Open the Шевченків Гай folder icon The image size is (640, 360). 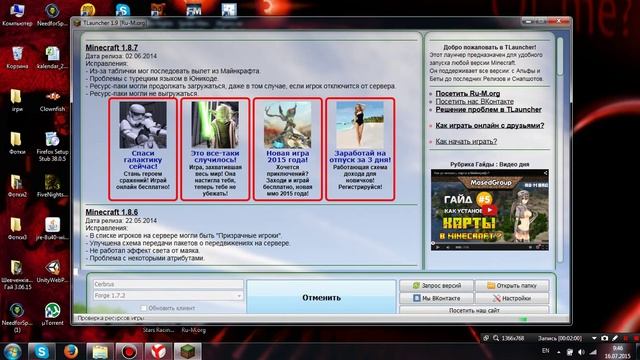pyautogui.click(x=16, y=274)
